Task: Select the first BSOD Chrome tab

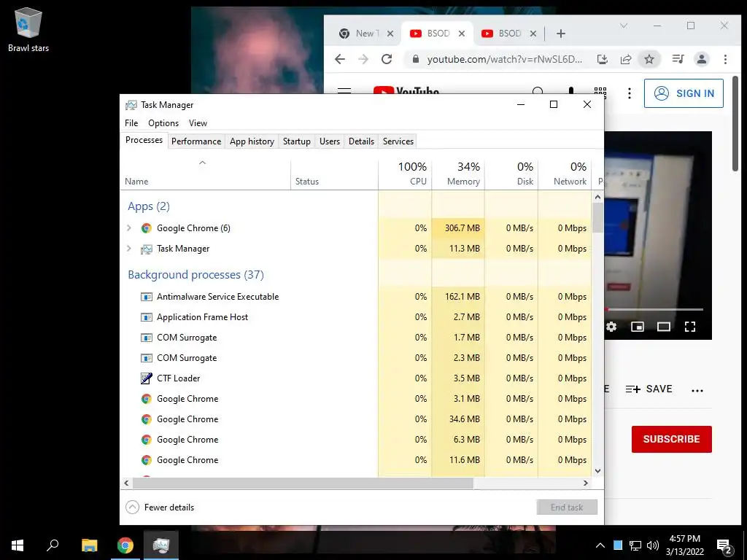Action: pos(438,34)
